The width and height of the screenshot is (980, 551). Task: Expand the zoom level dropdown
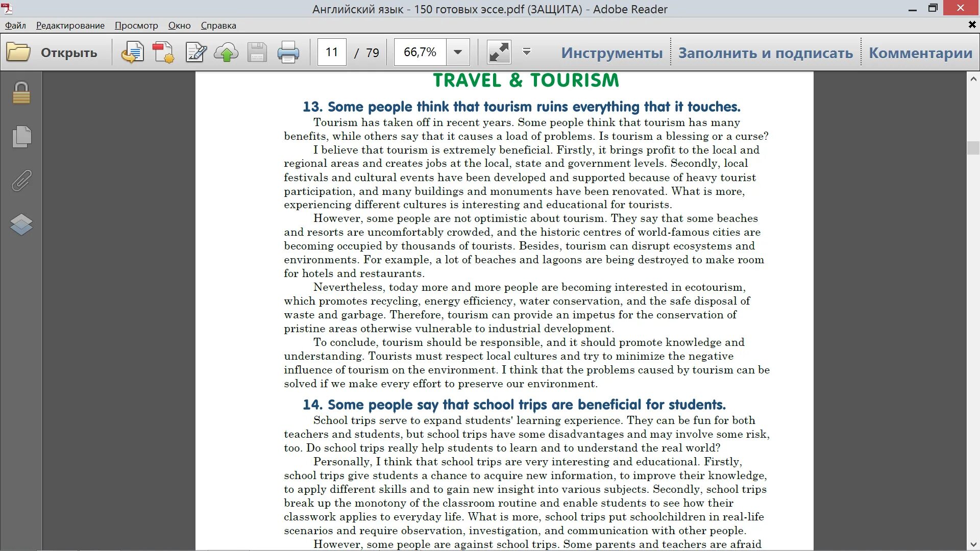point(458,52)
